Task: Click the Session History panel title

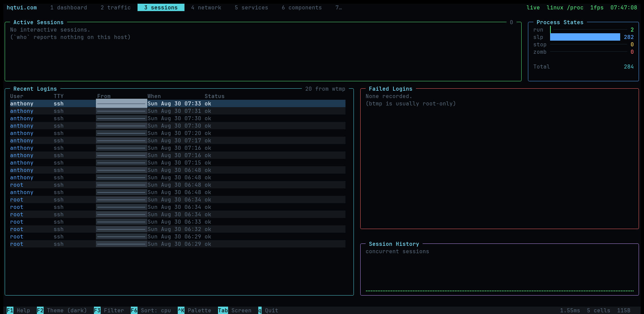Action: pyautogui.click(x=394, y=244)
